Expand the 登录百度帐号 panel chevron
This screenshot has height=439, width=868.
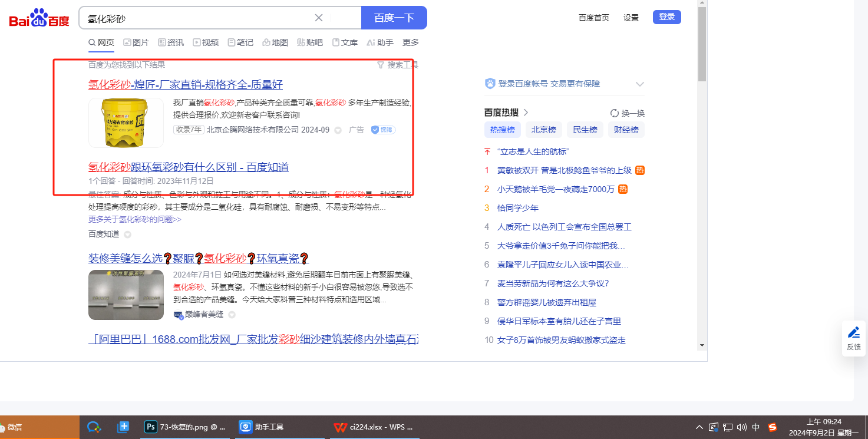tap(640, 84)
